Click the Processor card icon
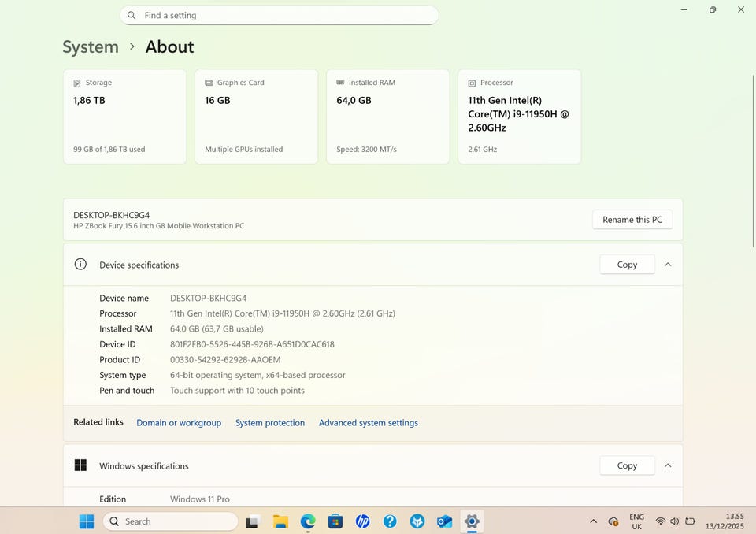The image size is (756, 534). pos(472,83)
